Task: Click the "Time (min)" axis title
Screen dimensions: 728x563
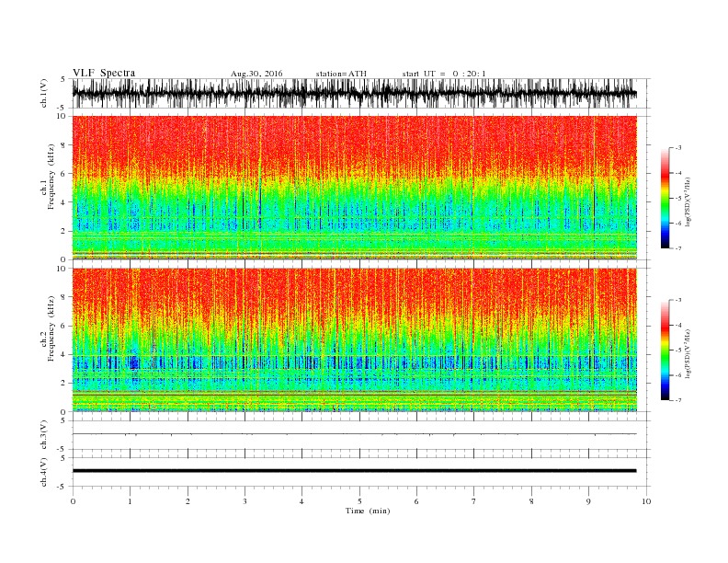Action: (368, 511)
